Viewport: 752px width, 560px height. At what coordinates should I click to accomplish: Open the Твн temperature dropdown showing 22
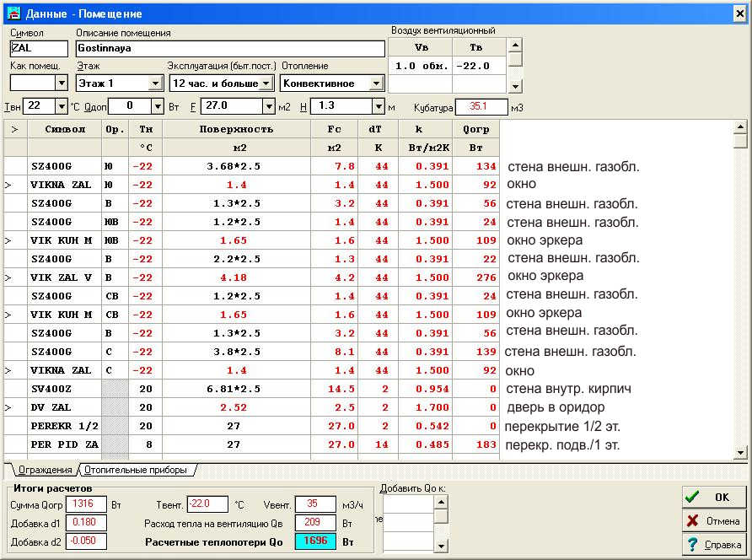pos(61,106)
